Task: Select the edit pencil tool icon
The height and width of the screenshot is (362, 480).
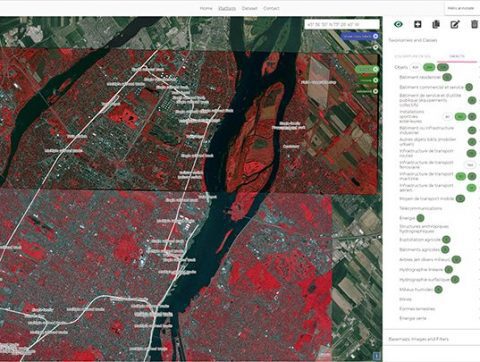Action: (x=455, y=24)
